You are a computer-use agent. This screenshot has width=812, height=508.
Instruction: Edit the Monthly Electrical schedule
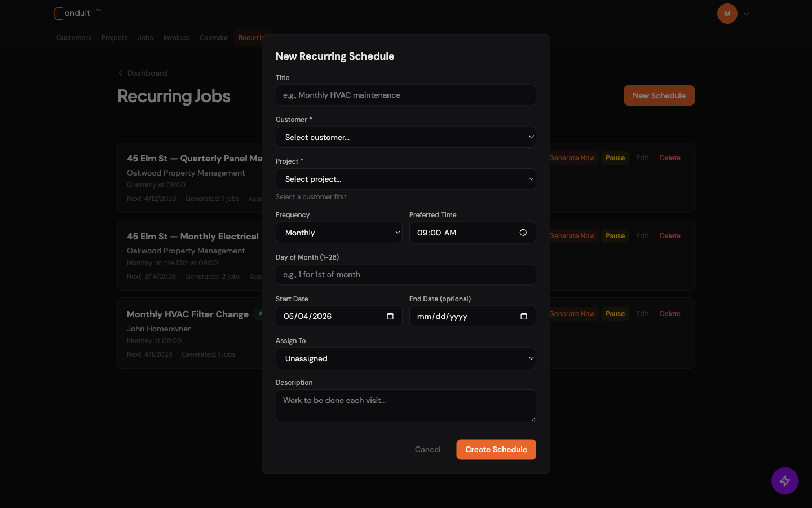click(642, 236)
